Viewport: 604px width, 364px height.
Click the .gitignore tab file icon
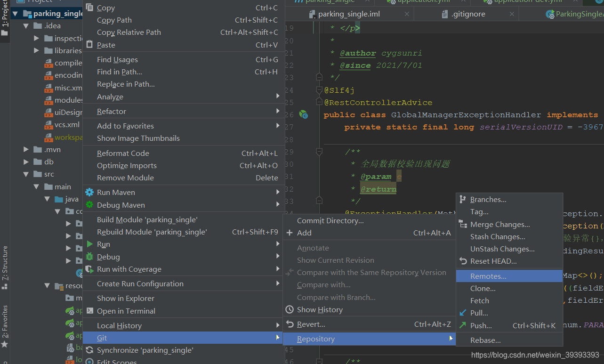point(445,14)
